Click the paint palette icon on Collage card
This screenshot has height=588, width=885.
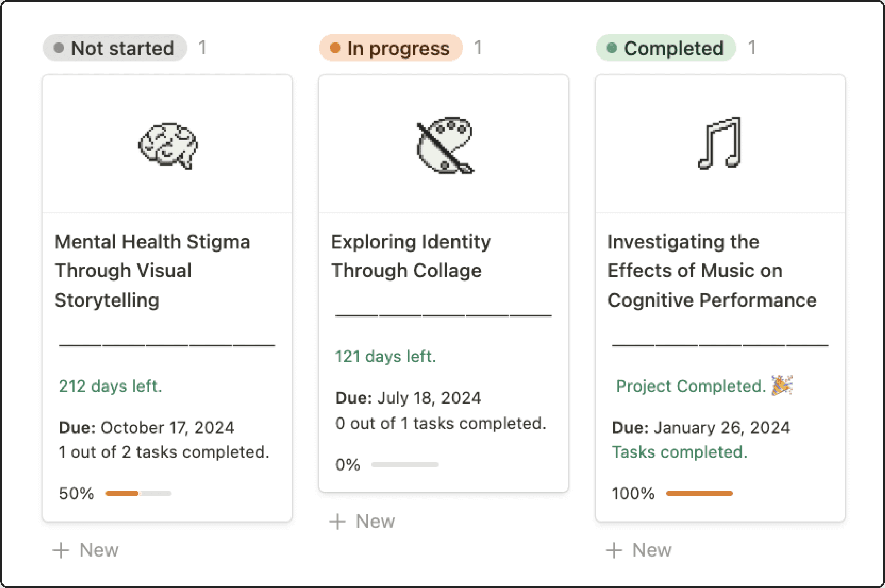click(445, 145)
